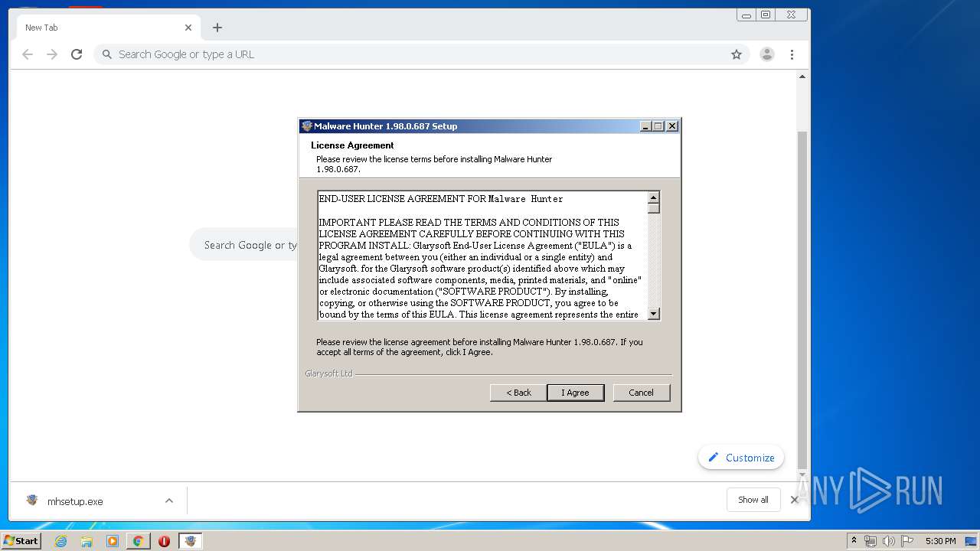980x551 pixels.
Task: Minimize the Chrome window
Action: tap(746, 15)
